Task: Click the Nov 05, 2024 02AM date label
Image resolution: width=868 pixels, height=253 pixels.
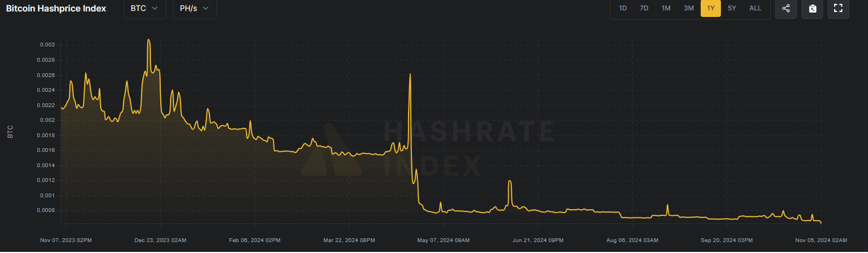Action: tap(821, 240)
